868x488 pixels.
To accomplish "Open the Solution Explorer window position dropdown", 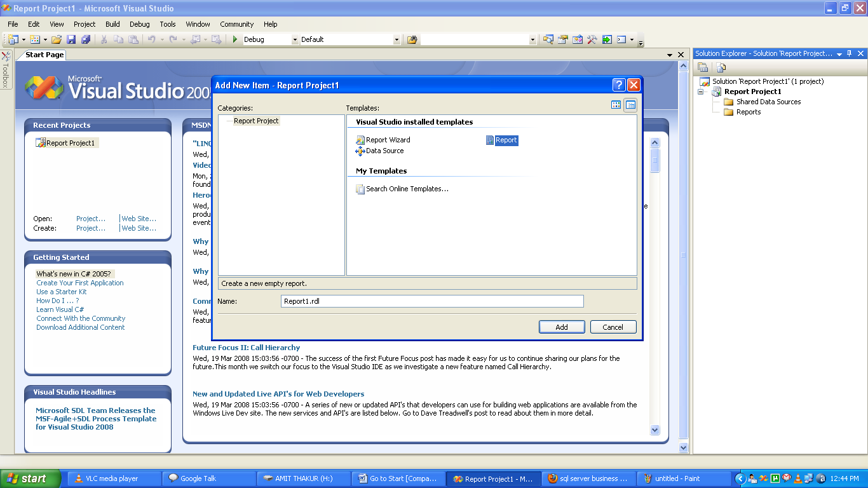I will tap(839, 54).
